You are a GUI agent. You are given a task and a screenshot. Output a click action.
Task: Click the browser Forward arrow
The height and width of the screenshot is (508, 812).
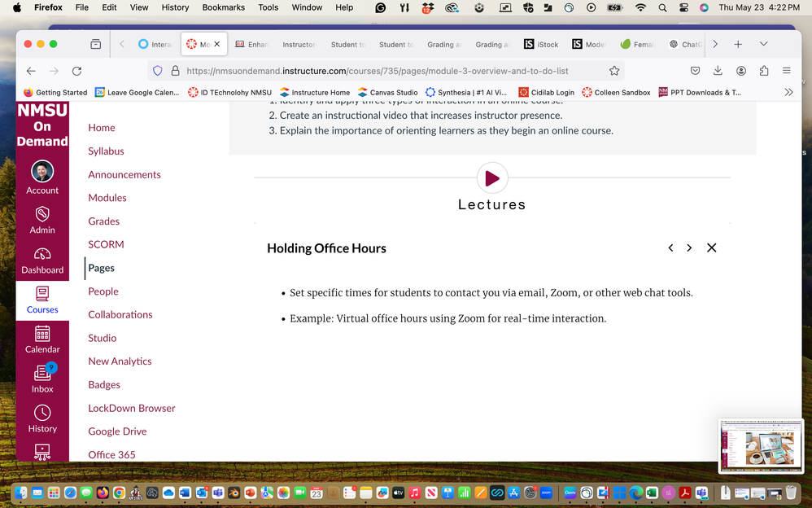pyautogui.click(x=54, y=71)
